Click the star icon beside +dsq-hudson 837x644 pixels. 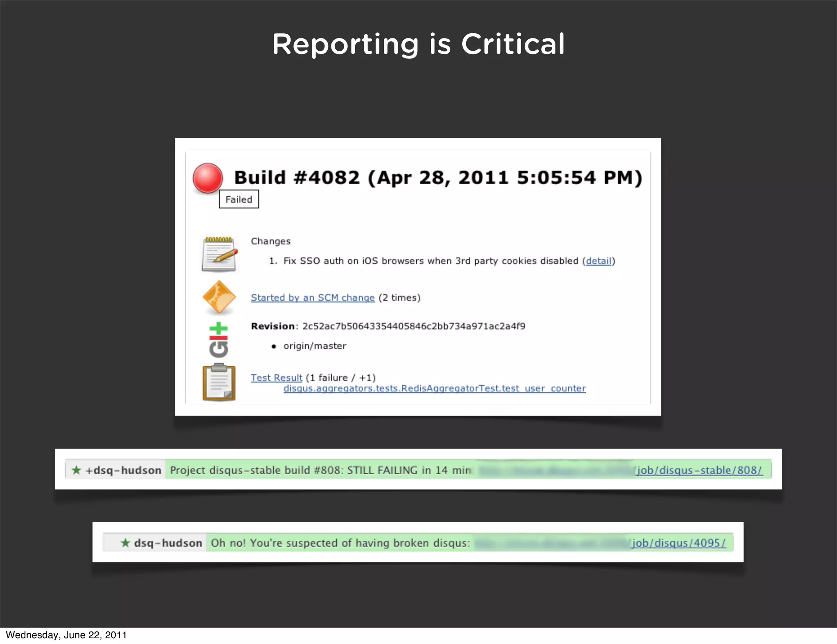pos(76,470)
